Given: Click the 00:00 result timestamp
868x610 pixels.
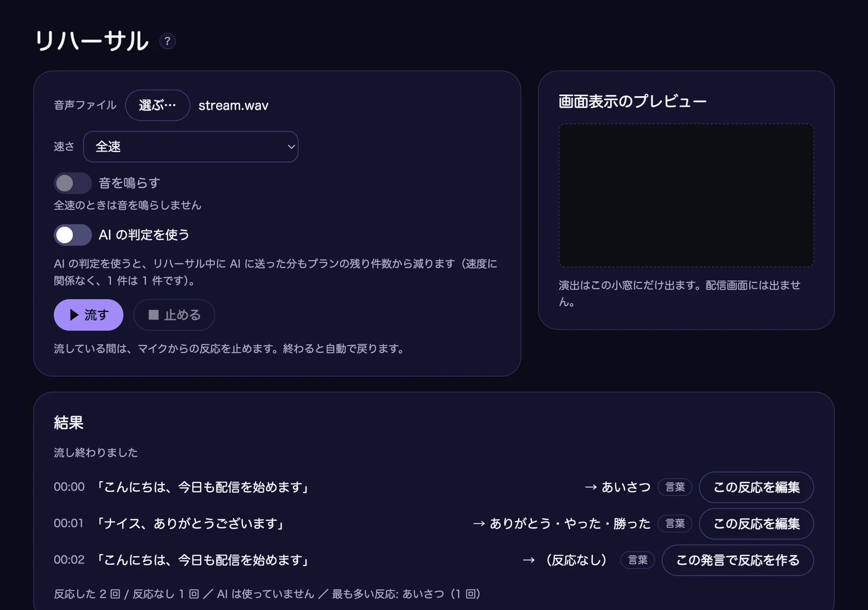Looking at the screenshot, I should pyautogui.click(x=69, y=487).
